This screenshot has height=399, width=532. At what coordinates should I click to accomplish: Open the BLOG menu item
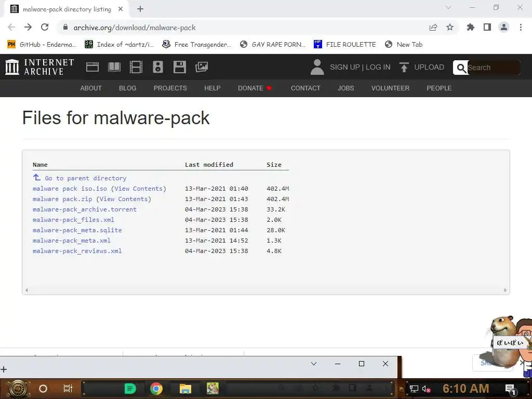[x=128, y=88]
